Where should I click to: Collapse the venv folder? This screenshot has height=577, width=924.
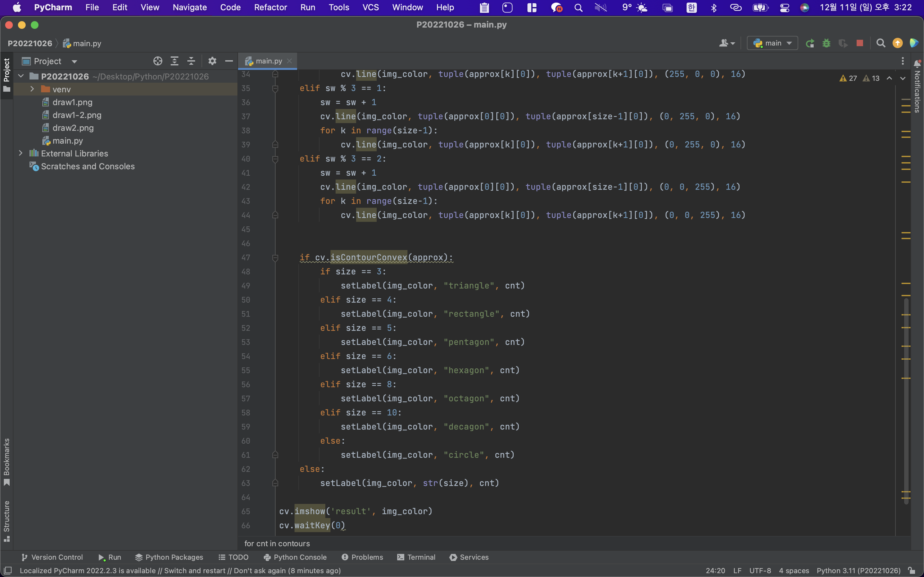32,89
